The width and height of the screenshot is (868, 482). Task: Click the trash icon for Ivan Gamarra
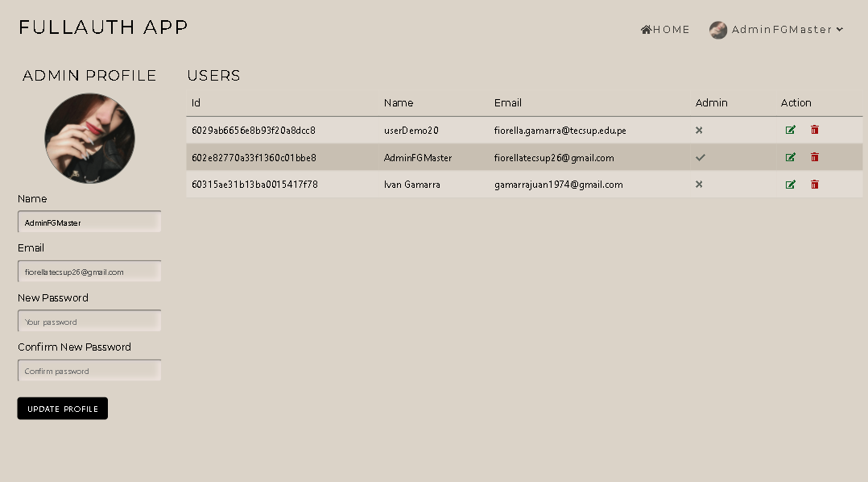click(x=814, y=184)
